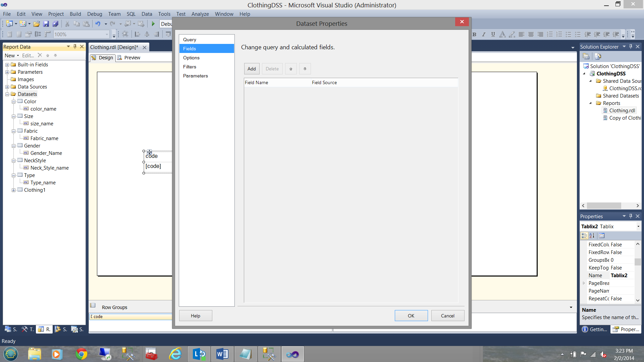Open the Debug menu

pyautogui.click(x=94, y=14)
